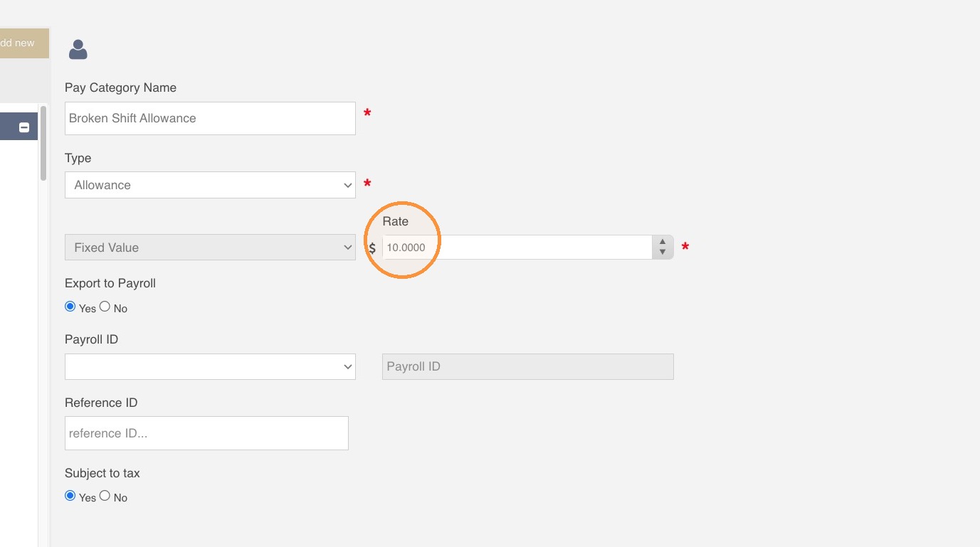Click into the Pay Category Name field
Image resolution: width=980 pixels, height=547 pixels.
tap(210, 118)
